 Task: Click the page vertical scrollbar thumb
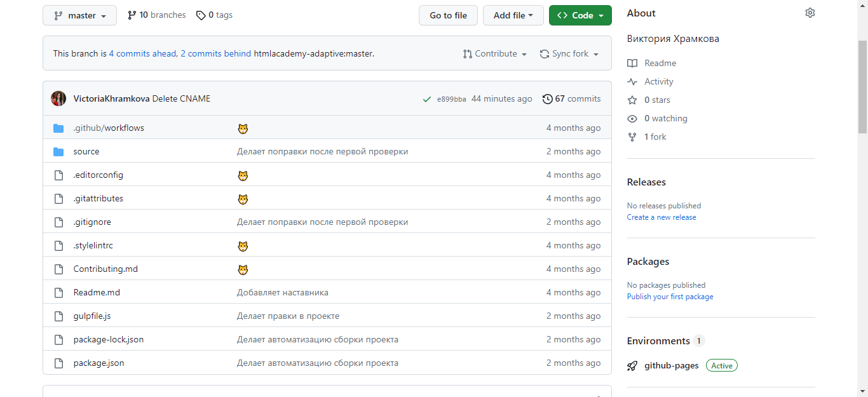(862, 86)
